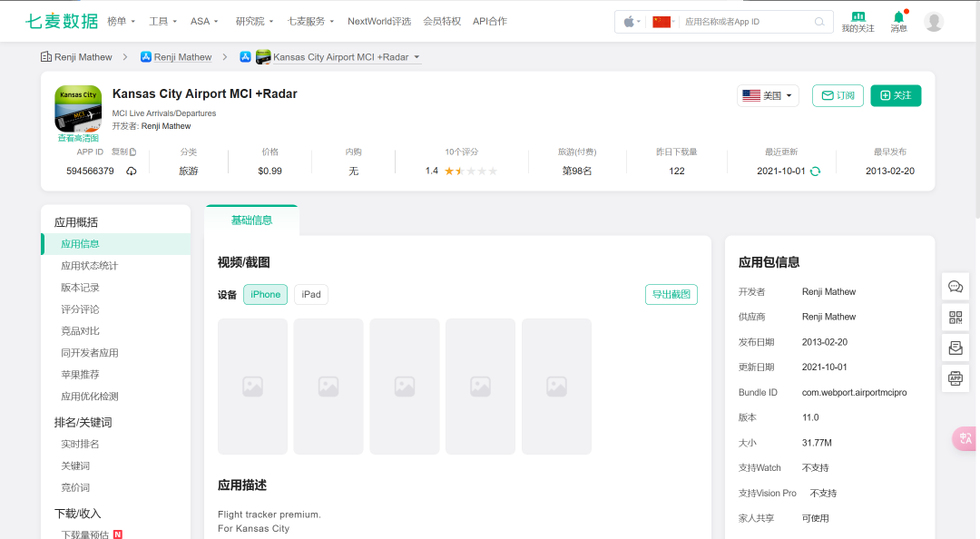The width and height of the screenshot is (980, 539).
Task: Open the user avatar profile
Action: tap(933, 22)
